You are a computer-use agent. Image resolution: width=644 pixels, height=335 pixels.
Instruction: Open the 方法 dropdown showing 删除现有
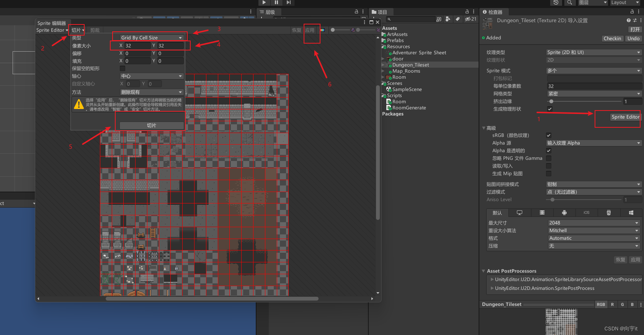(152, 92)
